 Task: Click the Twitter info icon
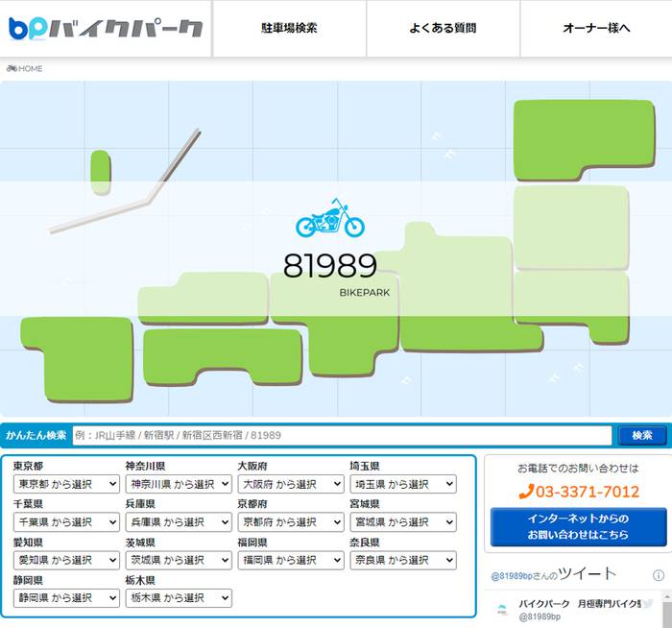(x=659, y=575)
